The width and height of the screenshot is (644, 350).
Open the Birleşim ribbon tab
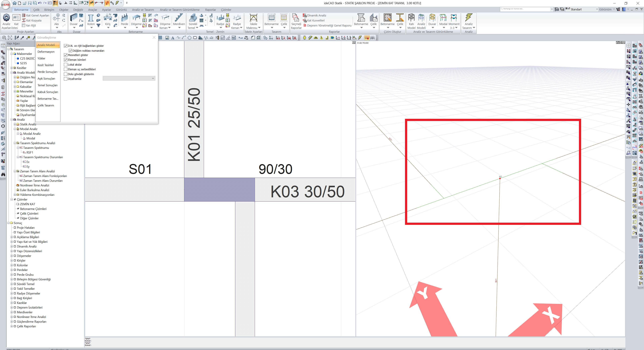pyautogui.click(x=49, y=10)
